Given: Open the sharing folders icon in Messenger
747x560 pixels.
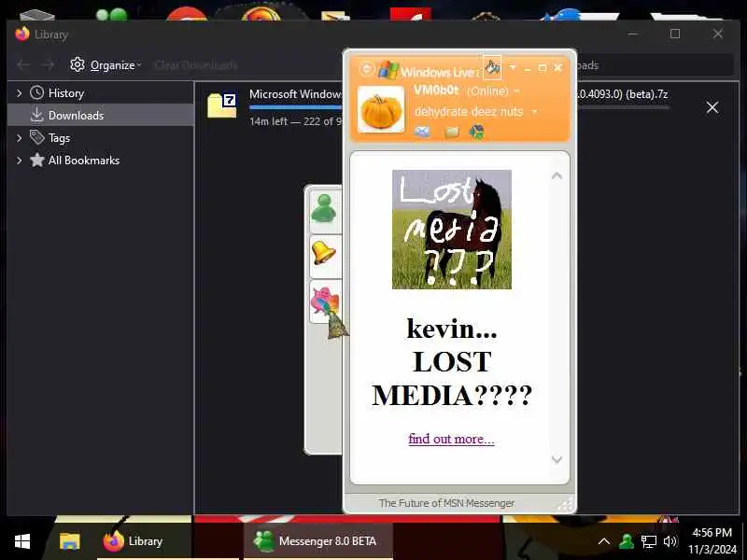Looking at the screenshot, I should [x=451, y=132].
